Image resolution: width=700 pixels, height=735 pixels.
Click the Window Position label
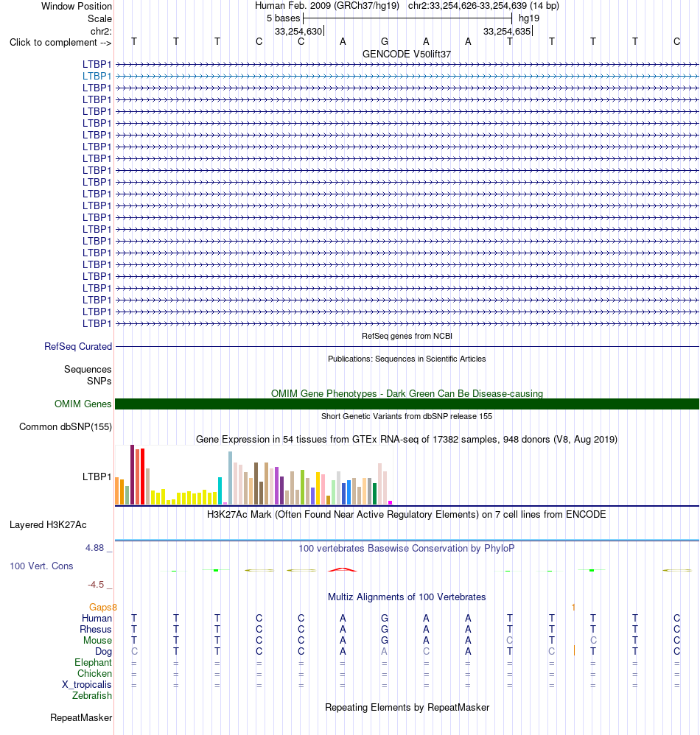tap(77, 6)
